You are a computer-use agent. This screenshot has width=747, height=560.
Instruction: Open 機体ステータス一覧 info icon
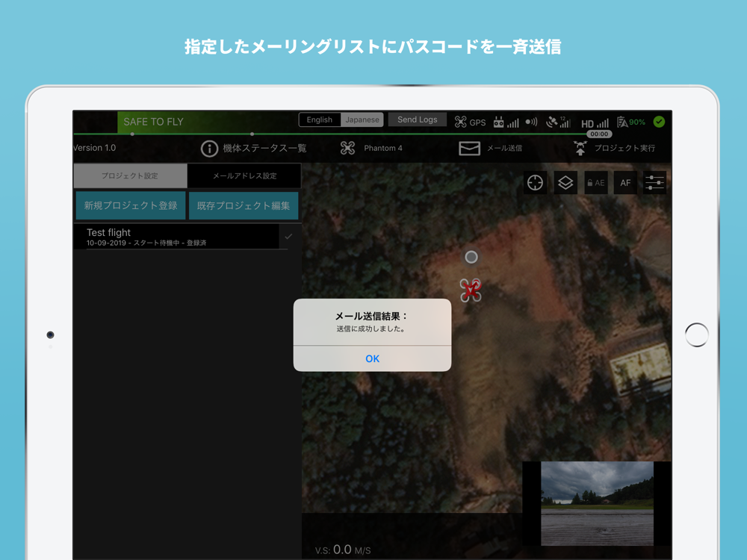209,149
